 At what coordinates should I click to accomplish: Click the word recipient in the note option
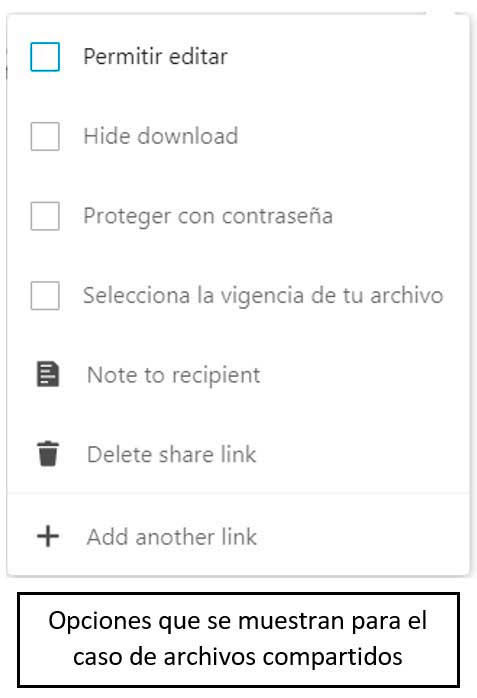tap(216, 376)
